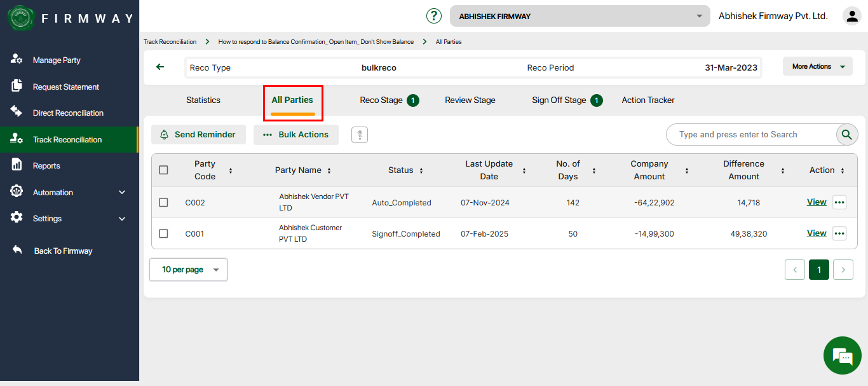Click the search magnifier icon
Viewport: 868px width, 386px height.
[x=846, y=135]
